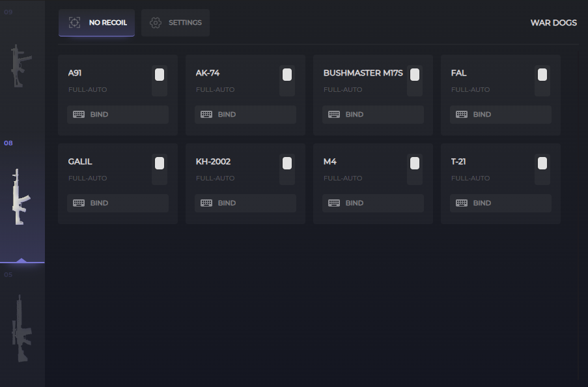
Task: Click the A91 weapon name
Action: coord(75,73)
